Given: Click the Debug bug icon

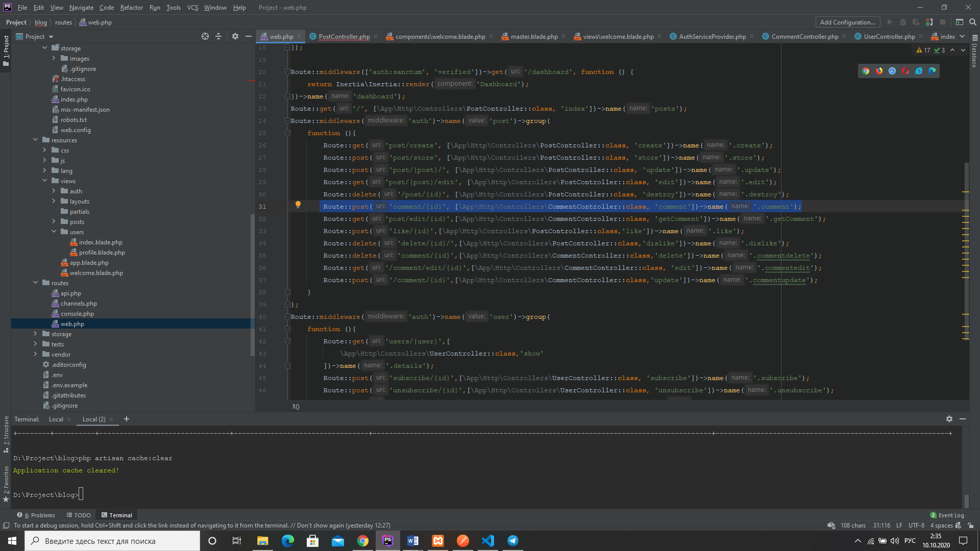Looking at the screenshot, I should (x=903, y=22).
